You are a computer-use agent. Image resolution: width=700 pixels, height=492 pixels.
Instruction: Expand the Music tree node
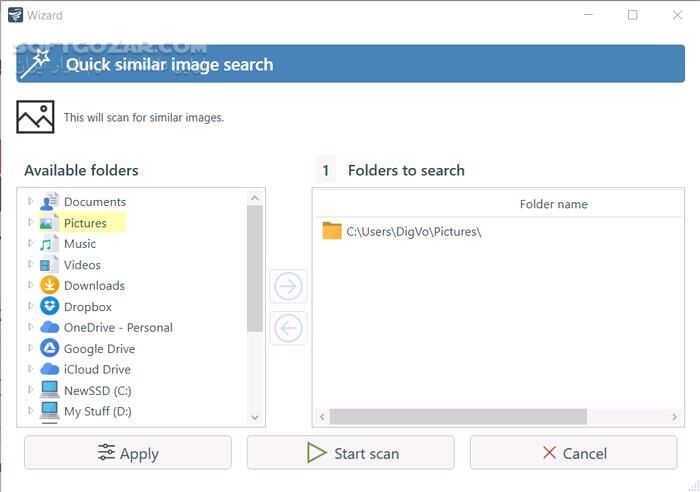[x=30, y=243]
